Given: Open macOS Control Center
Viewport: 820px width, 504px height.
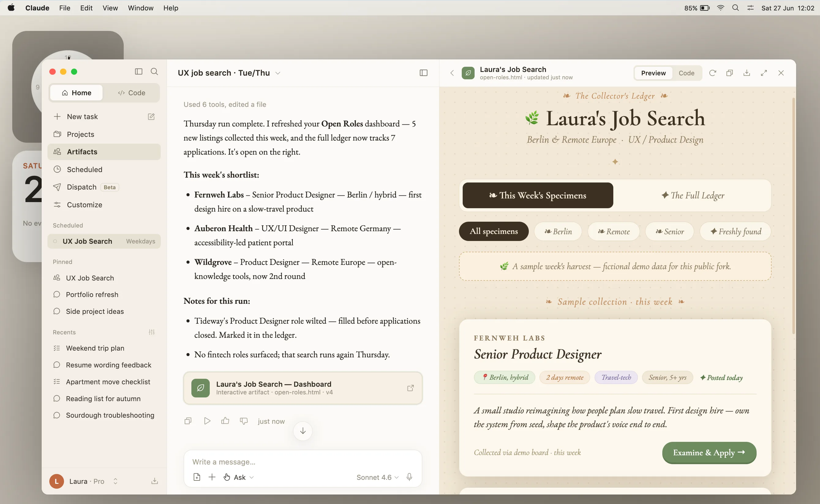Looking at the screenshot, I should (750, 8).
